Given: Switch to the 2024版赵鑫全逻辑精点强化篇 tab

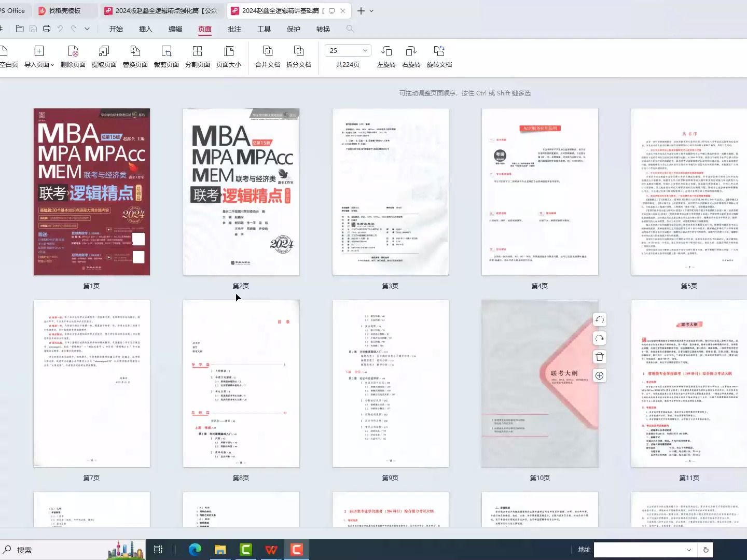Looking at the screenshot, I should point(162,10).
